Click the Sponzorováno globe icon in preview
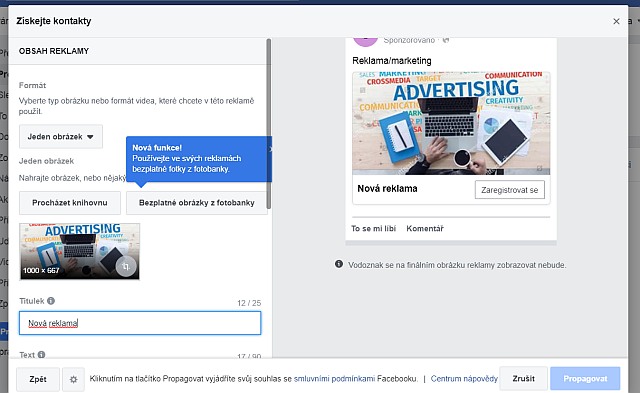The height and width of the screenshot is (393, 640). (446, 40)
